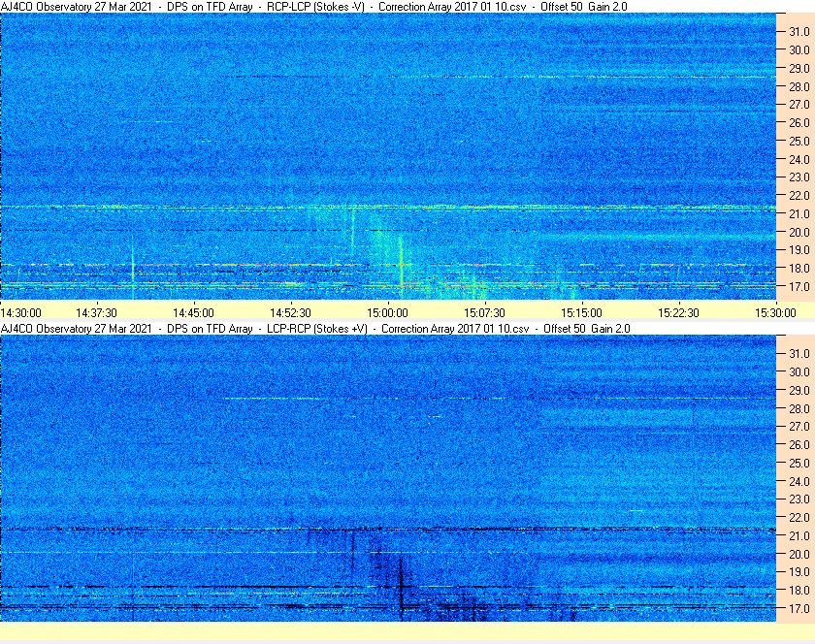Viewport: 815px width, 644px height.
Task: Click the 14:30:00 time axis label
Action: pos(20,313)
